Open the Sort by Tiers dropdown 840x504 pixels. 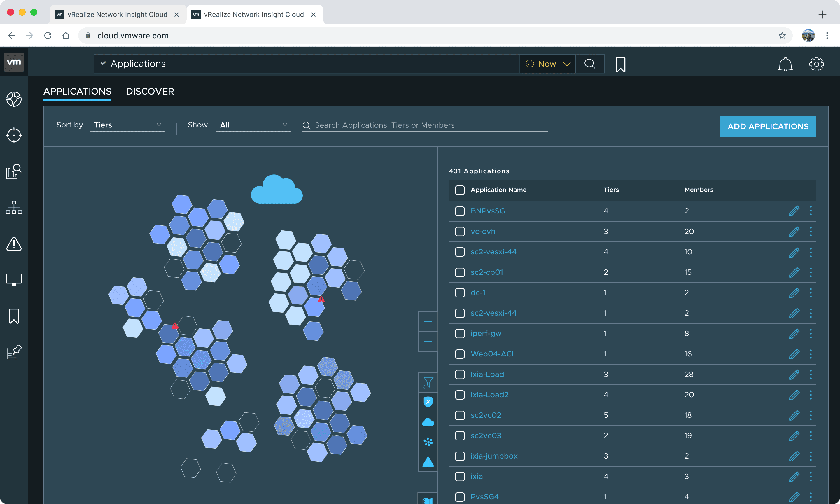tap(127, 125)
